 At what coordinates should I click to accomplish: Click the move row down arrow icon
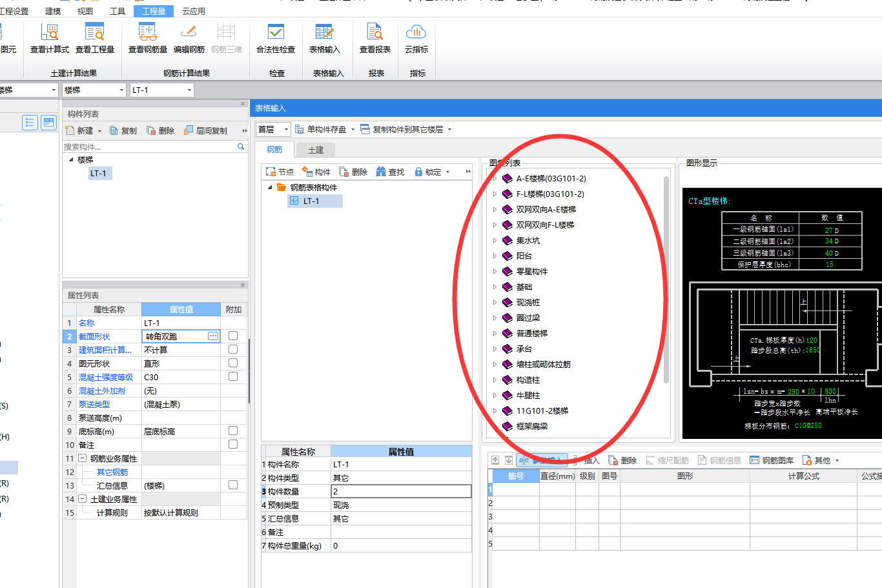[509, 460]
